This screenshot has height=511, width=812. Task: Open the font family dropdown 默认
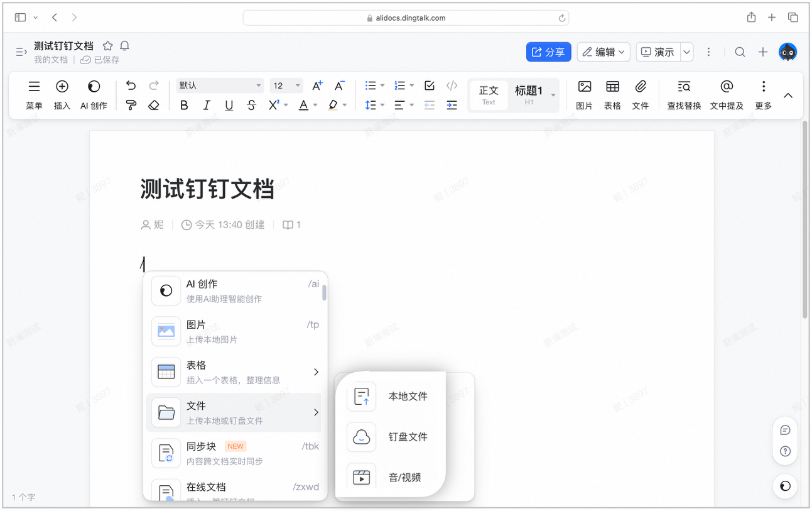[x=220, y=85]
